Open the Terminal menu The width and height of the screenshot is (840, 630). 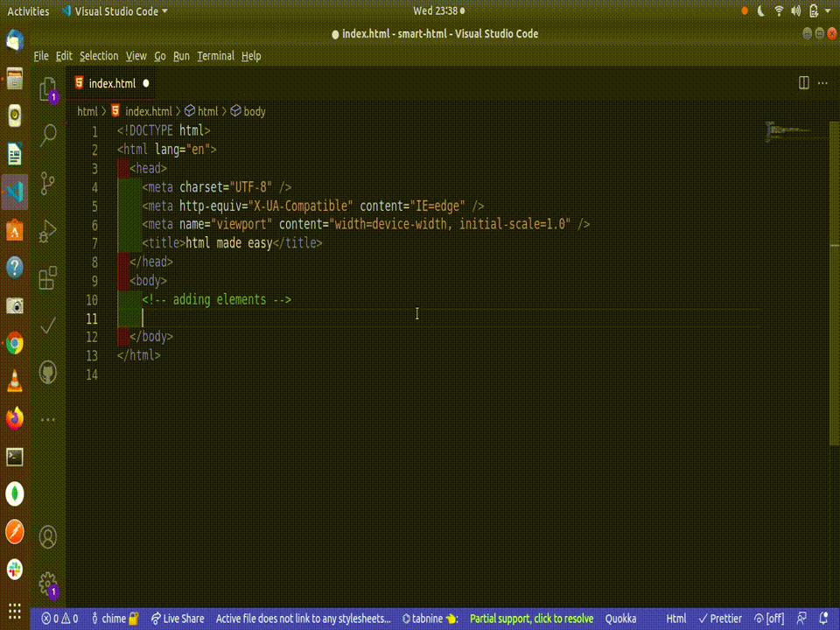(x=215, y=56)
